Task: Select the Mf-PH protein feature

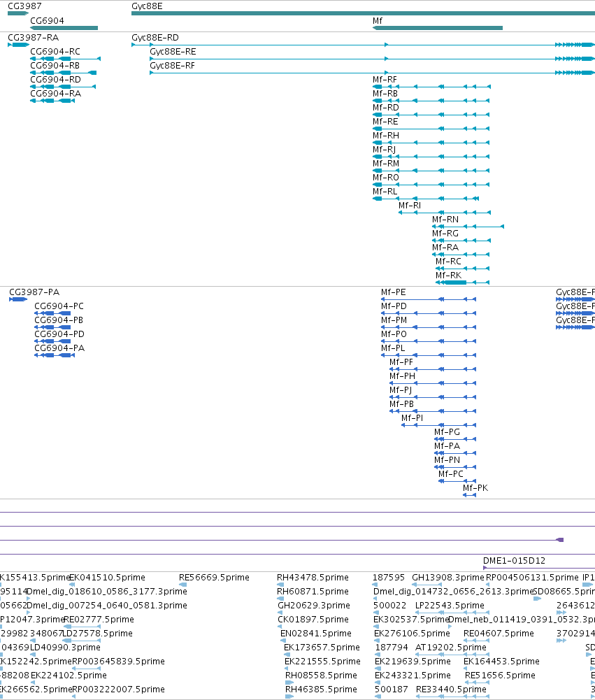Action: tap(433, 383)
